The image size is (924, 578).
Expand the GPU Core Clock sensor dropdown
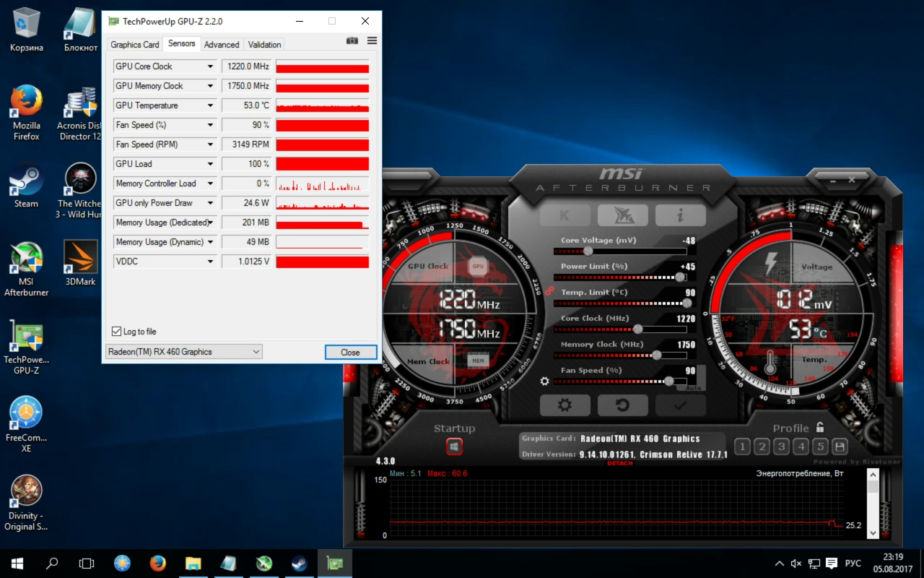[211, 66]
